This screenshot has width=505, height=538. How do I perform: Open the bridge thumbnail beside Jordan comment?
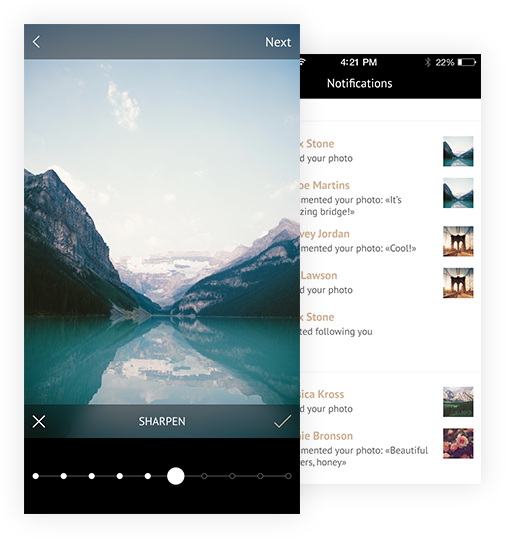[x=458, y=241]
